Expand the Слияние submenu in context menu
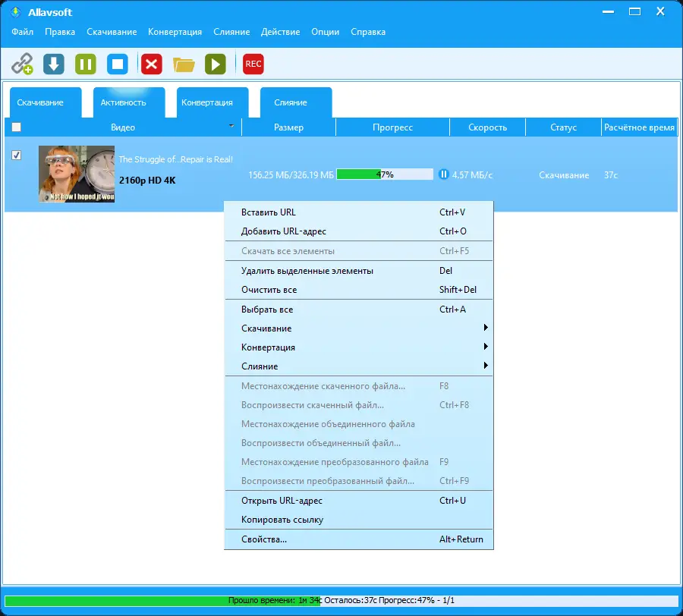Image resolution: width=683 pixels, height=616 pixels. (358, 366)
